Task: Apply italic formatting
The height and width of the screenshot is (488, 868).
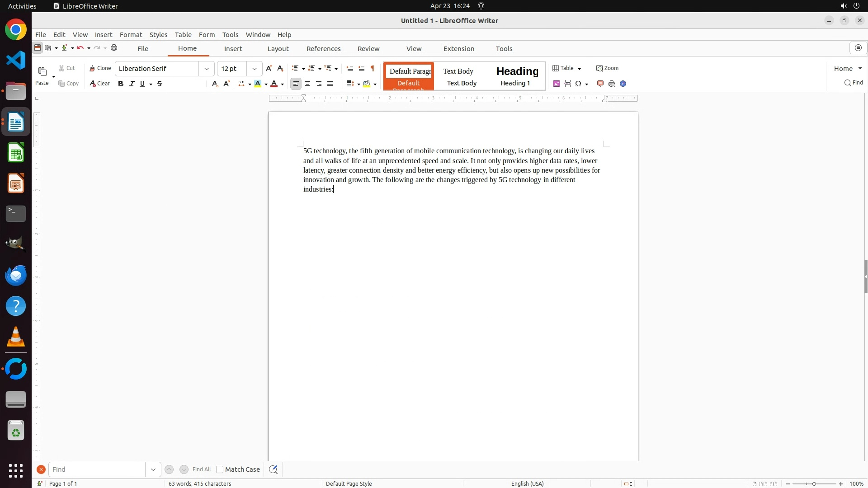Action: pos(132,84)
